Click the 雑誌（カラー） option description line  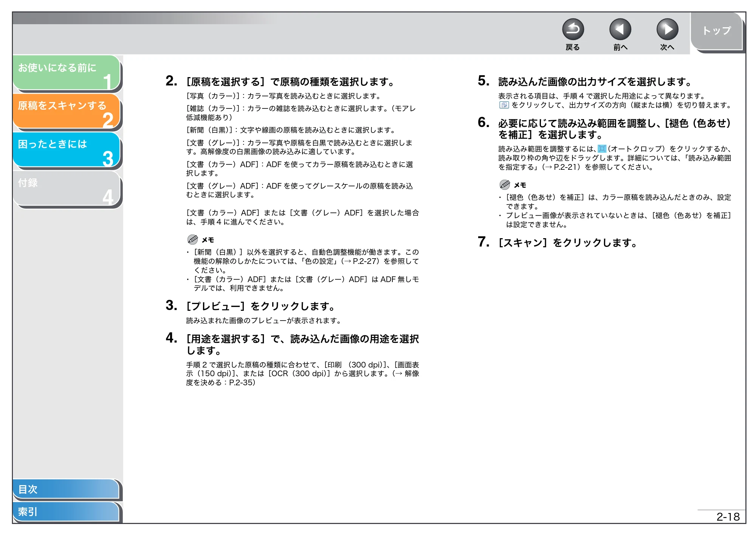pyautogui.click(x=301, y=113)
